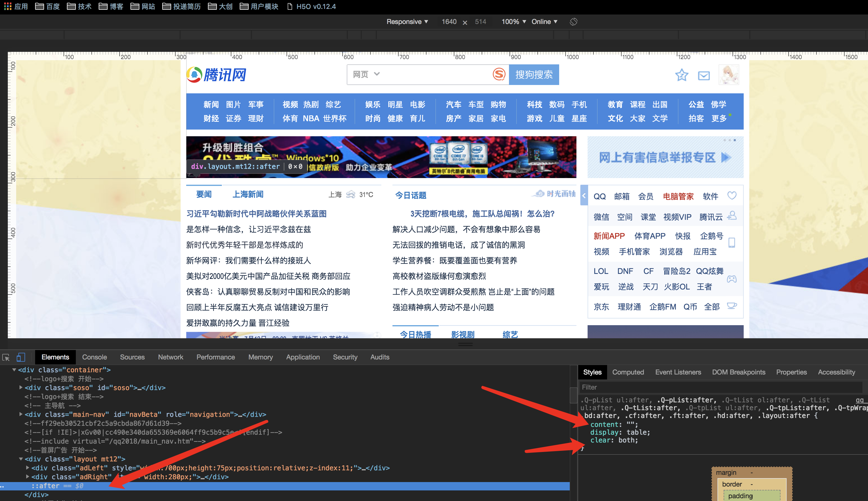Click the star favorites icon

(682, 75)
